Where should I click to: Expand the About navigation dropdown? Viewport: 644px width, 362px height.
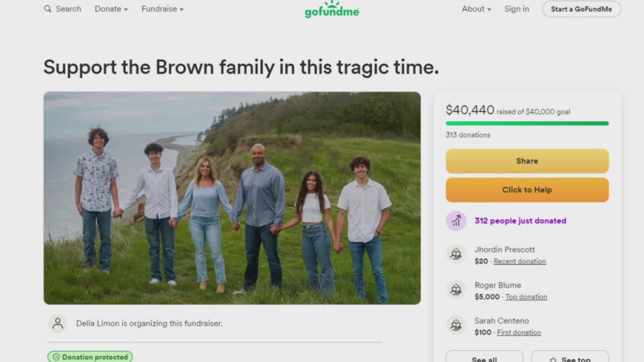[x=476, y=9]
